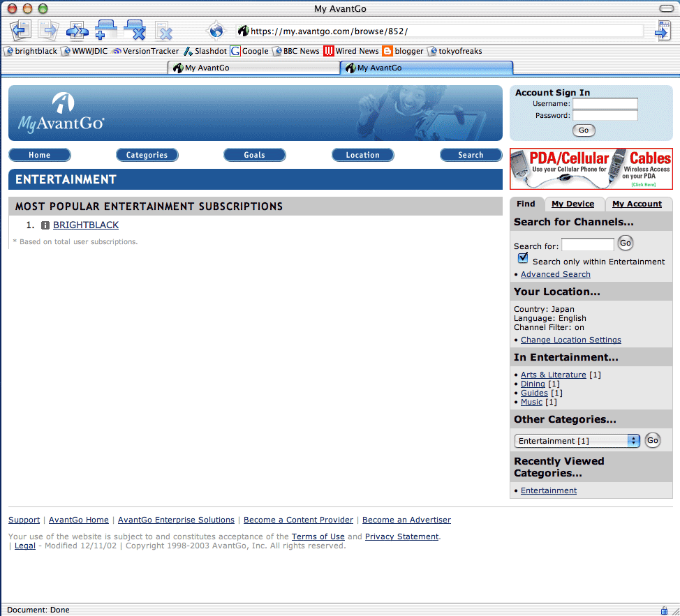Viewport: 680px width, 616px height.
Task: Click into the Username input field
Action: coord(605,103)
